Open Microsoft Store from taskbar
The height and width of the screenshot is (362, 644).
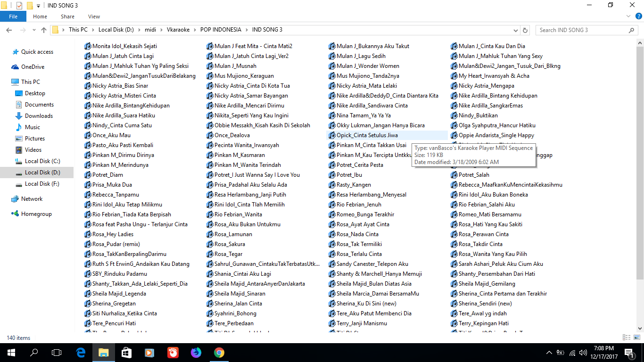coord(126,352)
